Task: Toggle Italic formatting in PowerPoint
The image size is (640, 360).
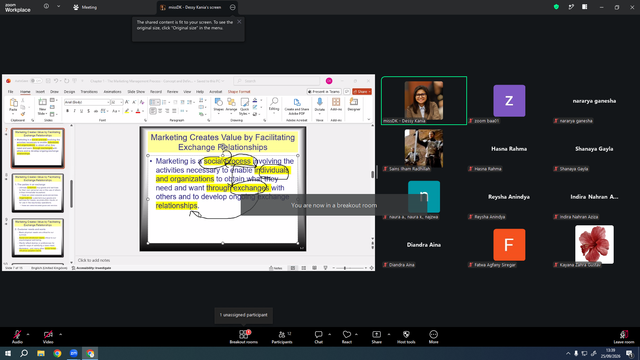Action: tap(75, 111)
